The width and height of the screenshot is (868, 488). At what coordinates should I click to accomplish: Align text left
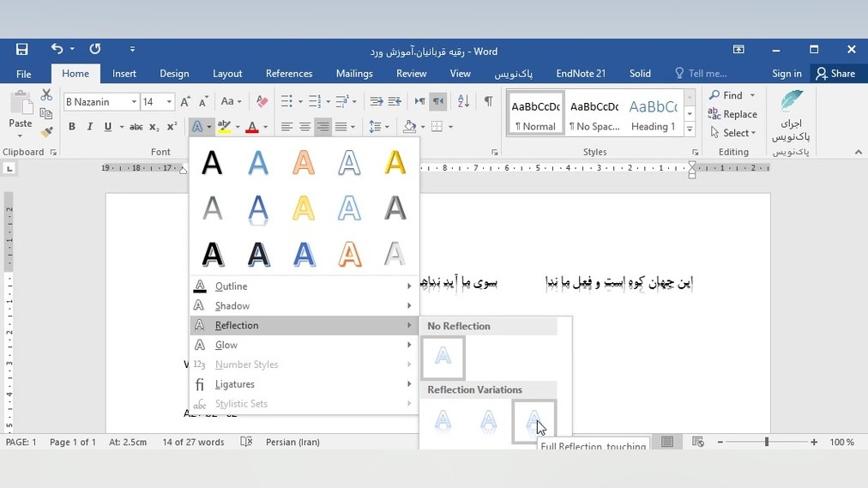[286, 127]
